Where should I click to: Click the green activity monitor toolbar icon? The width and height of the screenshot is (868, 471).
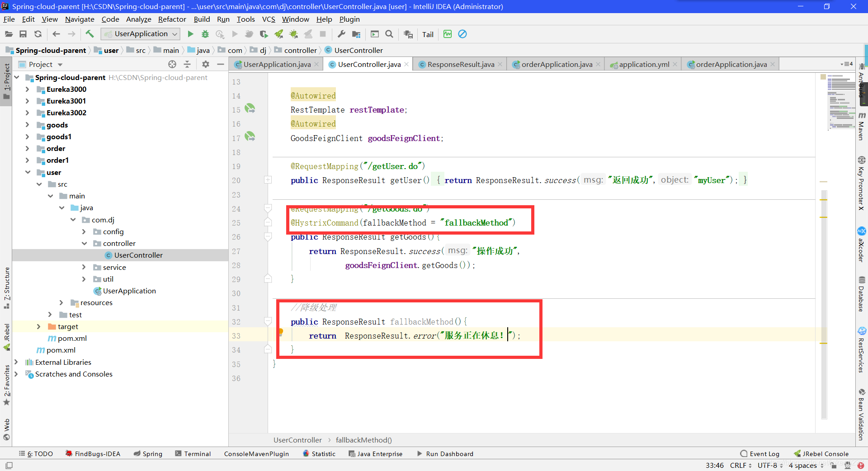[448, 34]
